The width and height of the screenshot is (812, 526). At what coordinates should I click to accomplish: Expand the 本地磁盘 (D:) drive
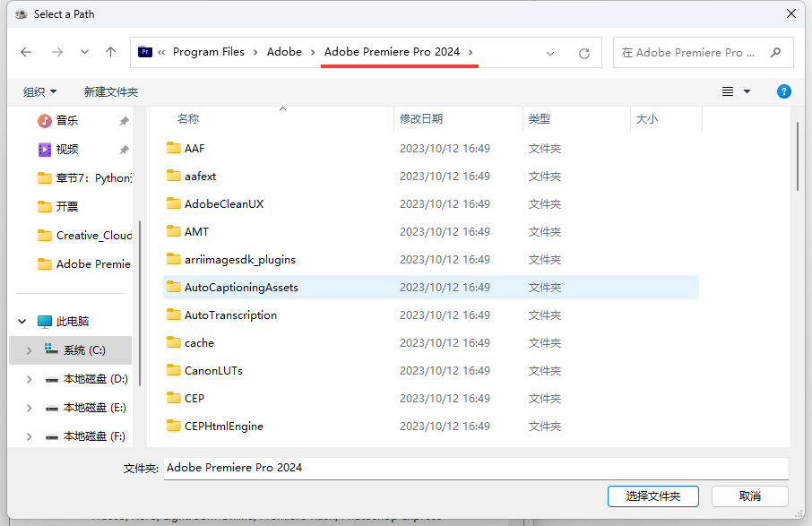coord(29,379)
